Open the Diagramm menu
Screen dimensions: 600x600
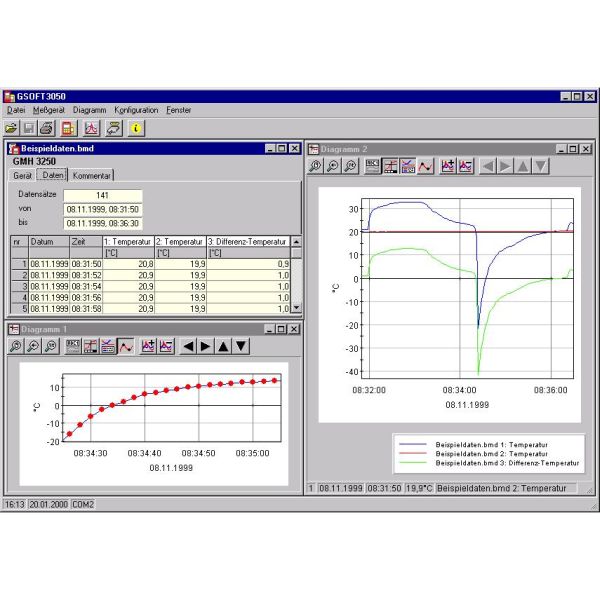point(89,110)
